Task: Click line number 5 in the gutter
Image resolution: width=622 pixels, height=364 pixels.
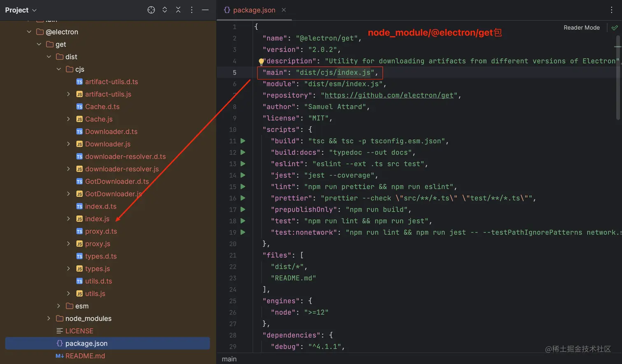Action: (234, 72)
